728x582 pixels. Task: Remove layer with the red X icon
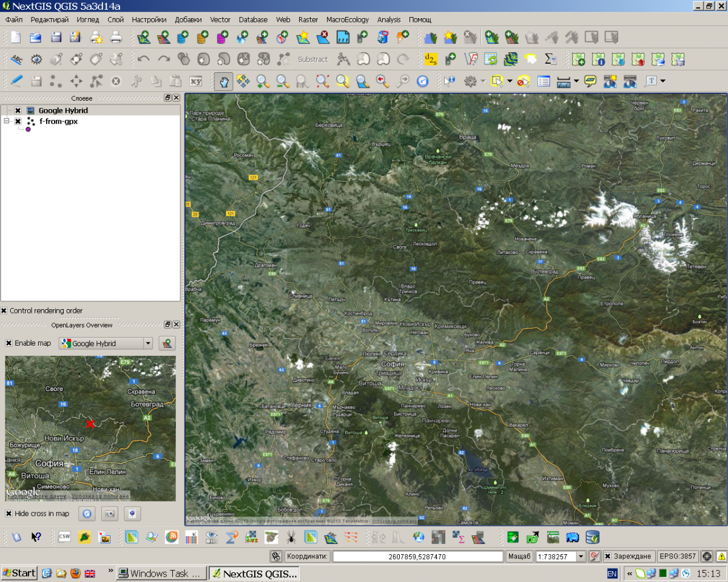coord(323,38)
